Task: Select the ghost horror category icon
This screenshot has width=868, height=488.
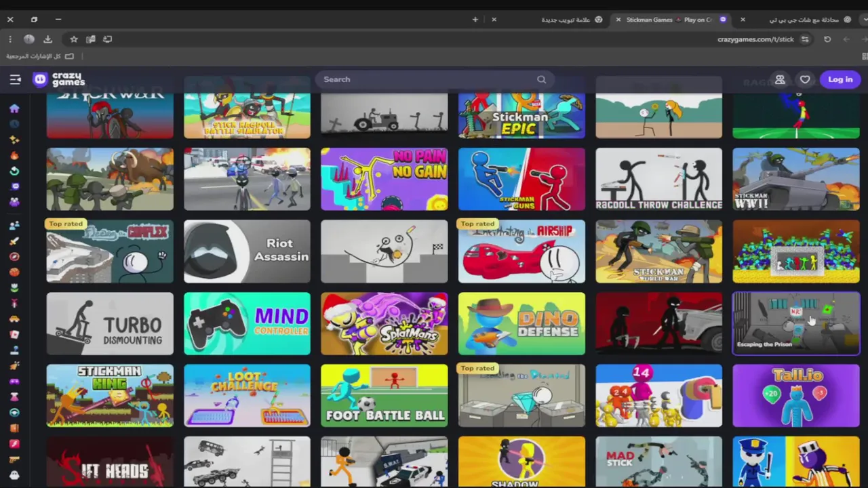Action: pyautogui.click(x=14, y=475)
